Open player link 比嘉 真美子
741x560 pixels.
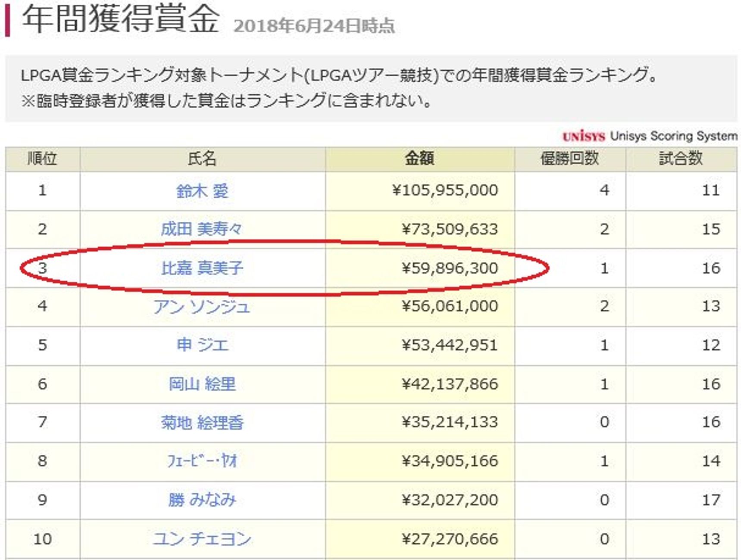[202, 268]
